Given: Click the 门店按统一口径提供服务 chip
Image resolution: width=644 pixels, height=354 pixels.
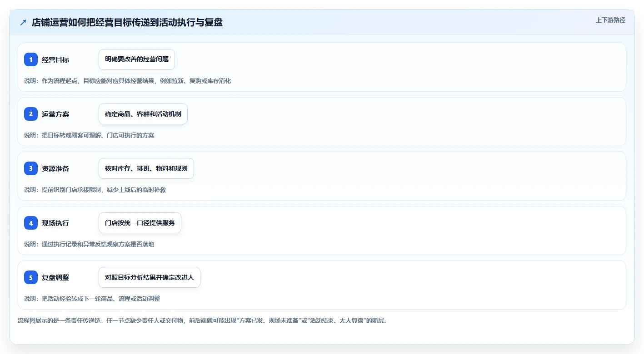Looking at the screenshot, I should click(x=140, y=223).
